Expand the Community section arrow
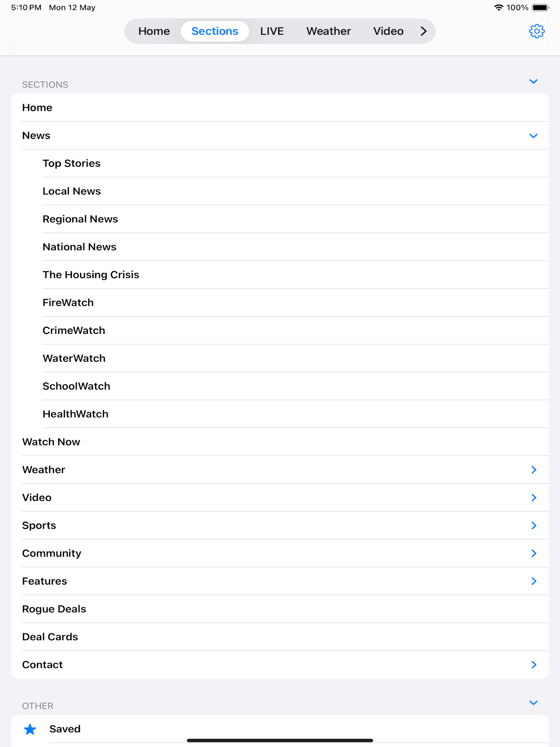 click(534, 553)
